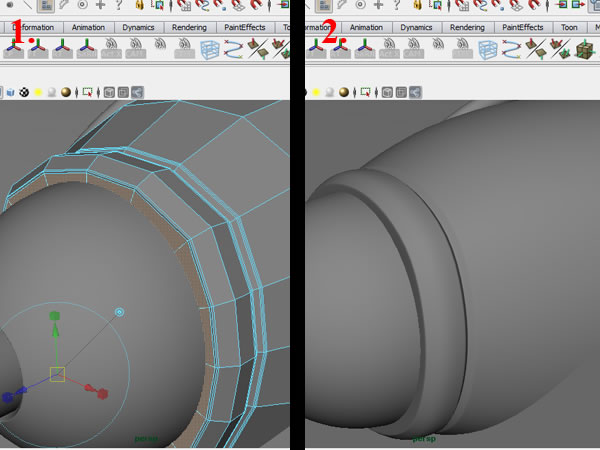Click the blue lattice cage shelf icon in right screenshot
Image resolution: width=600 pixels, height=450 pixels.
pos(488,49)
